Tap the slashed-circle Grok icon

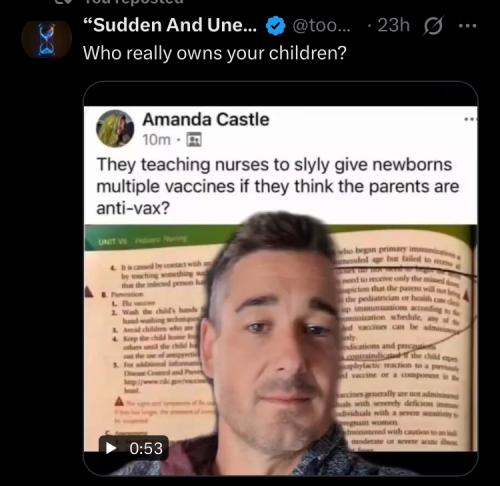point(433,26)
